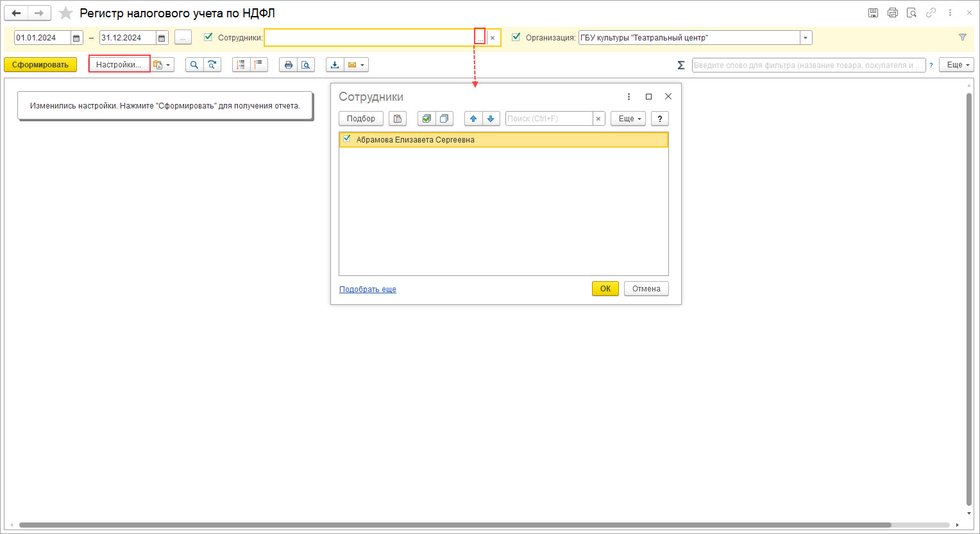980x534 pixels.
Task: Click the Поиск (Ctrl+F) search field
Action: click(x=549, y=119)
